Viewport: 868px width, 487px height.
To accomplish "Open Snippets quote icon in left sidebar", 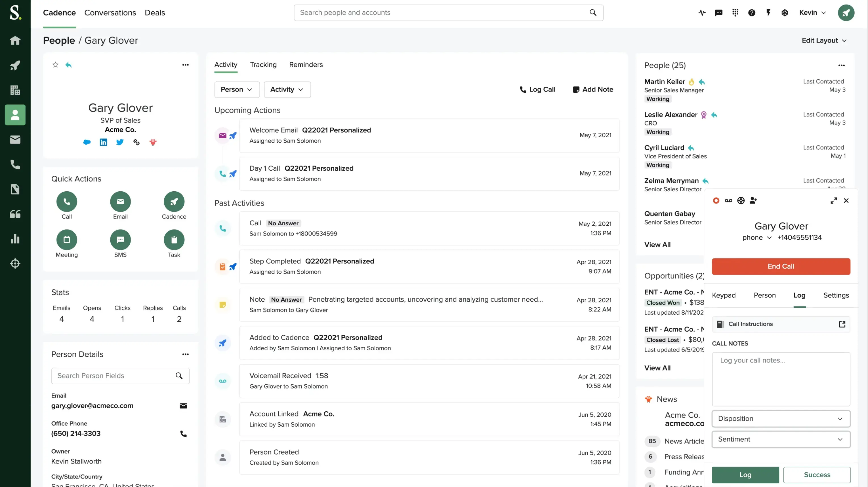I will (15, 214).
